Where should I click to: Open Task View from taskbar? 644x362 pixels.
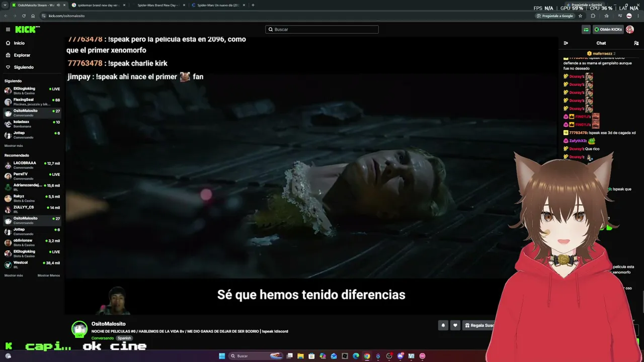[x=289, y=356]
